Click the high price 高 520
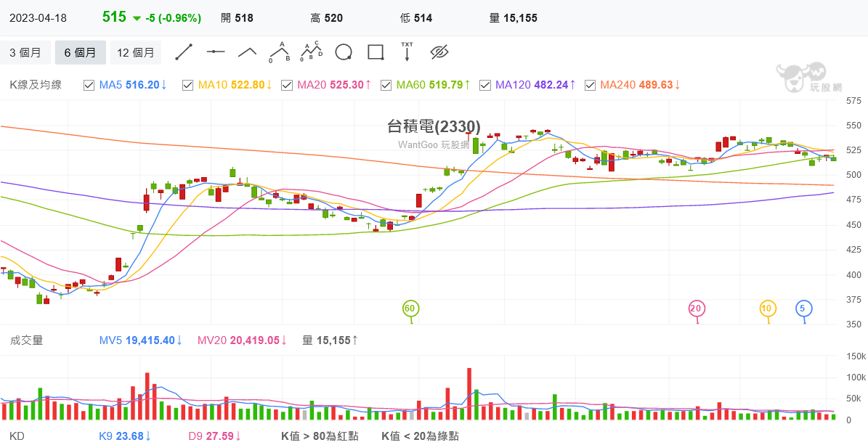 pyautogui.click(x=327, y=18)
